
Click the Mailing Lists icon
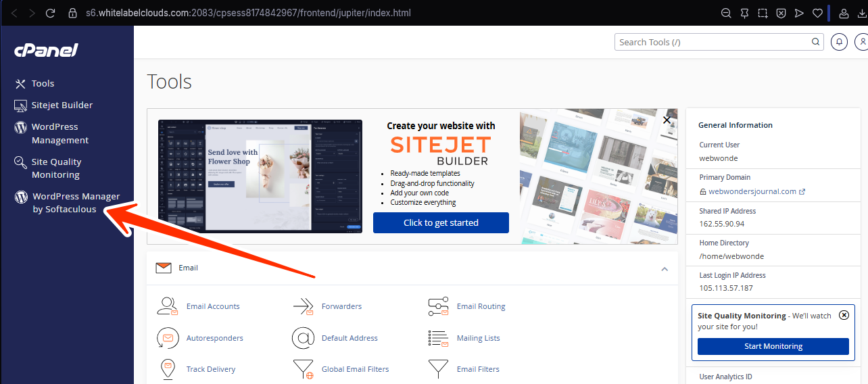439,338
